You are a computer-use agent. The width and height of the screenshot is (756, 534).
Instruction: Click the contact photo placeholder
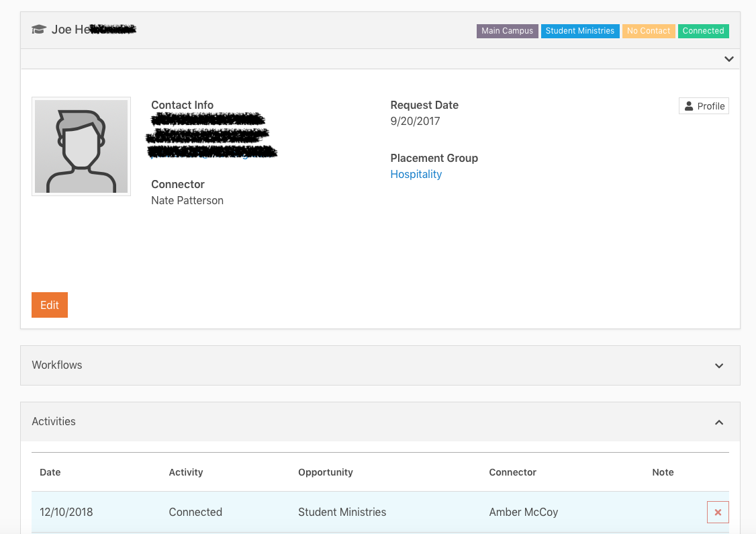81,146
